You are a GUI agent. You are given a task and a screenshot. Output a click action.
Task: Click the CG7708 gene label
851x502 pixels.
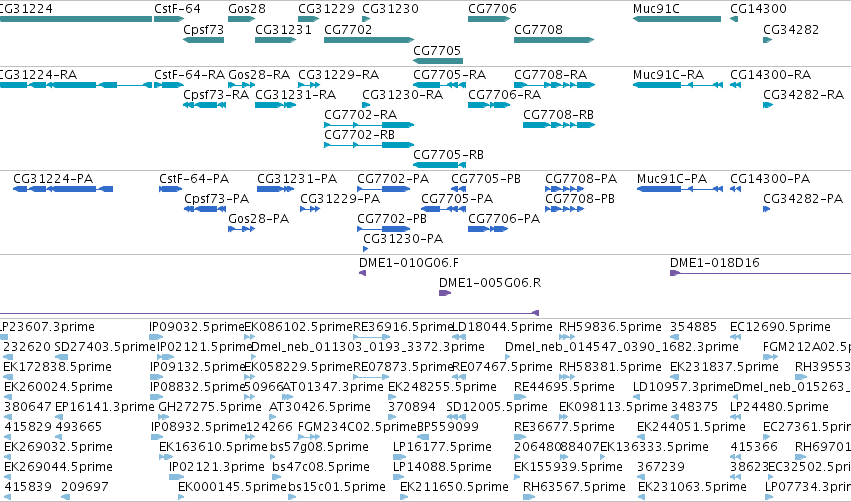[x=538, y=29]
